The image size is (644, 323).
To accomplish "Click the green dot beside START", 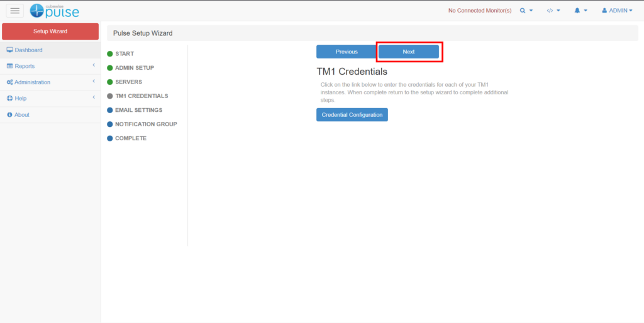I will click(x=109, y=54).
